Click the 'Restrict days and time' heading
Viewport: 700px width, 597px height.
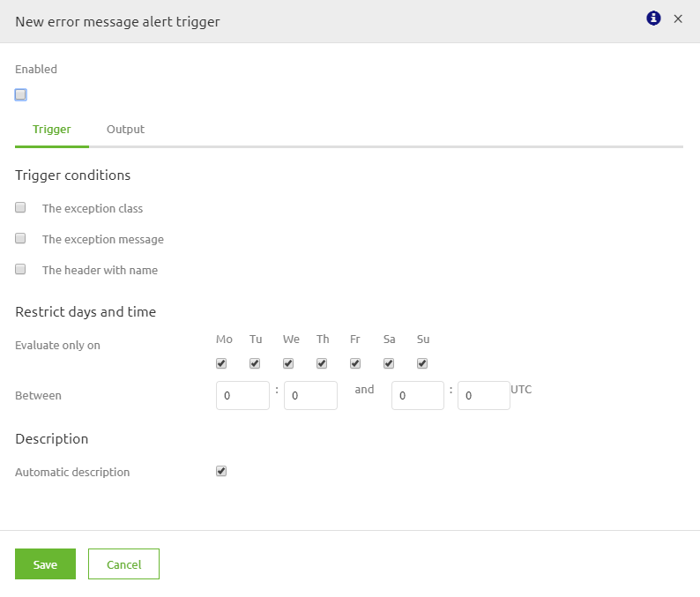[86, 311]
